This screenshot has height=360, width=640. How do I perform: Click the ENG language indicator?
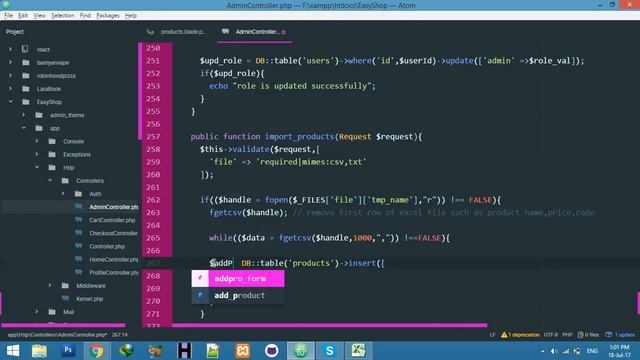point(592,351)
